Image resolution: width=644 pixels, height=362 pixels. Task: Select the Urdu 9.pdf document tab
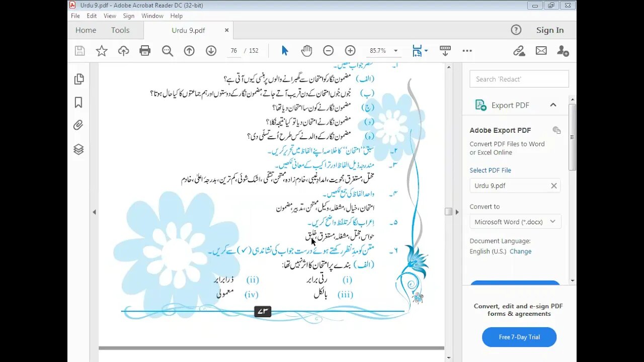click(188, 30)
